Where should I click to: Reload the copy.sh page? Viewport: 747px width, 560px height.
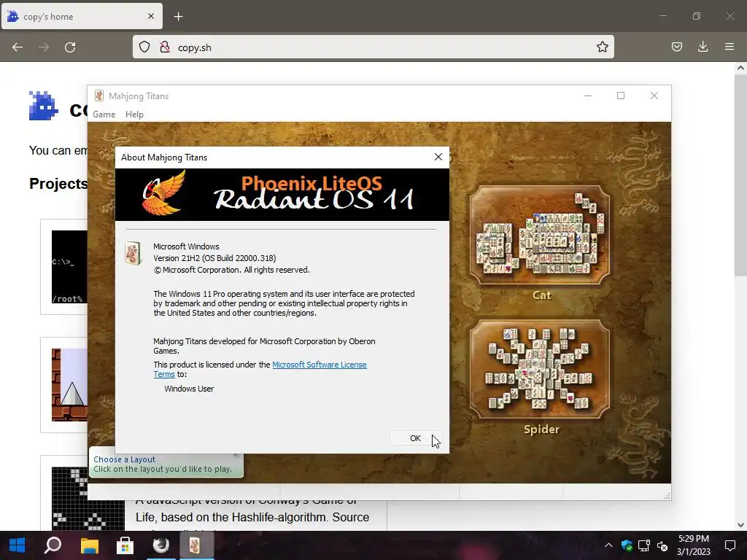pyautogui.click(x=70, y=47)
